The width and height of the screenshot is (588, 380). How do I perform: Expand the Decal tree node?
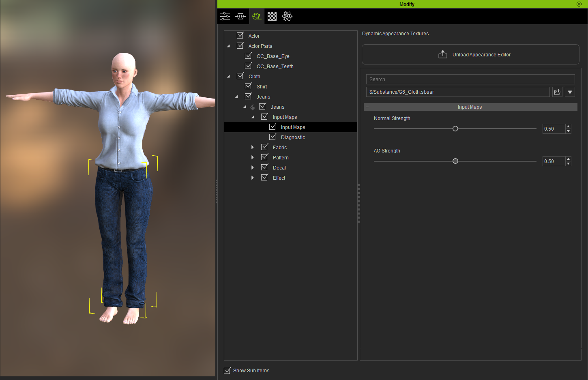click(x=252, y=168)
